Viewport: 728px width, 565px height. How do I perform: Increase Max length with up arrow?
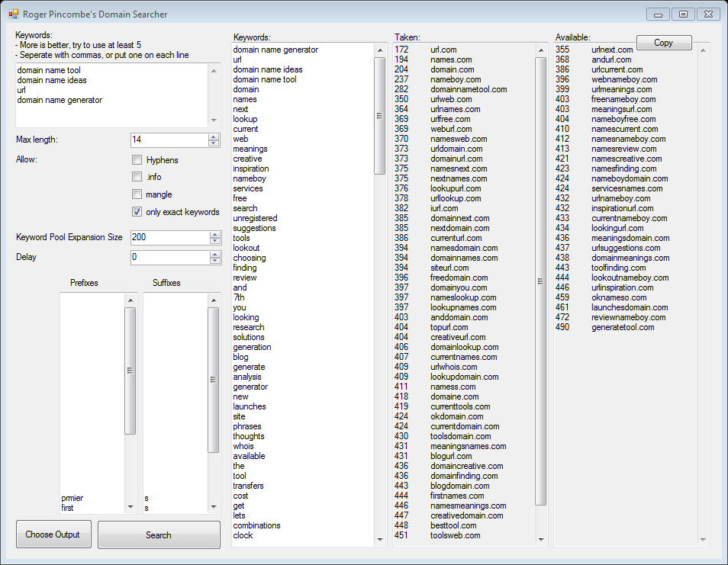pyautogui.click(x=214, y=137)
